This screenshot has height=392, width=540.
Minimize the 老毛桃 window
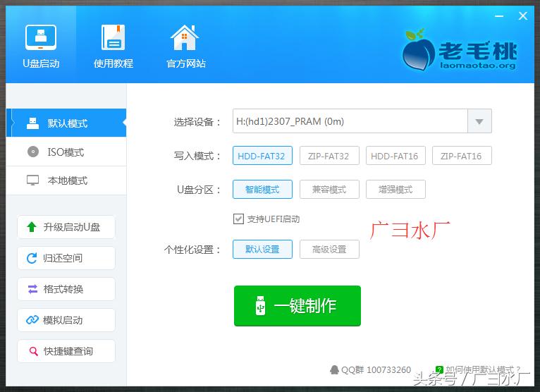click(x=499, y=16)
